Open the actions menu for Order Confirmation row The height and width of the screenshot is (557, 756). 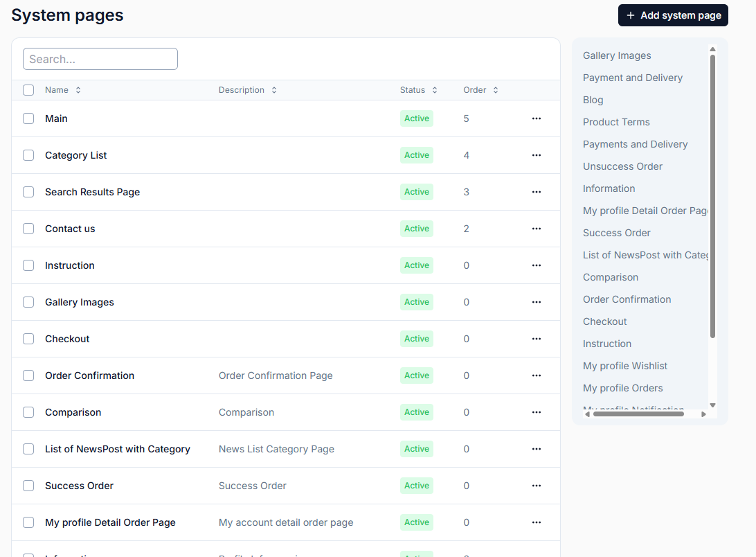tap(536, 375)
